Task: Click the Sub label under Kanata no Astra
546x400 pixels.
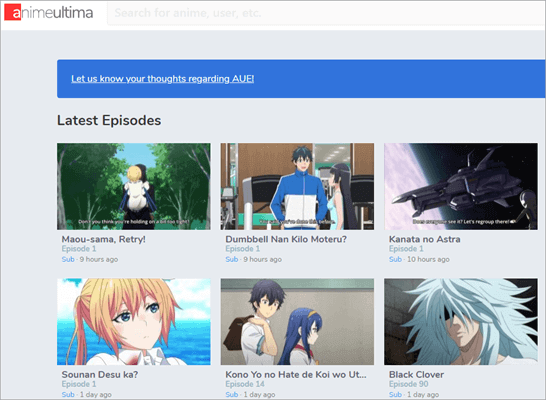Action: [x=395, y=259]
